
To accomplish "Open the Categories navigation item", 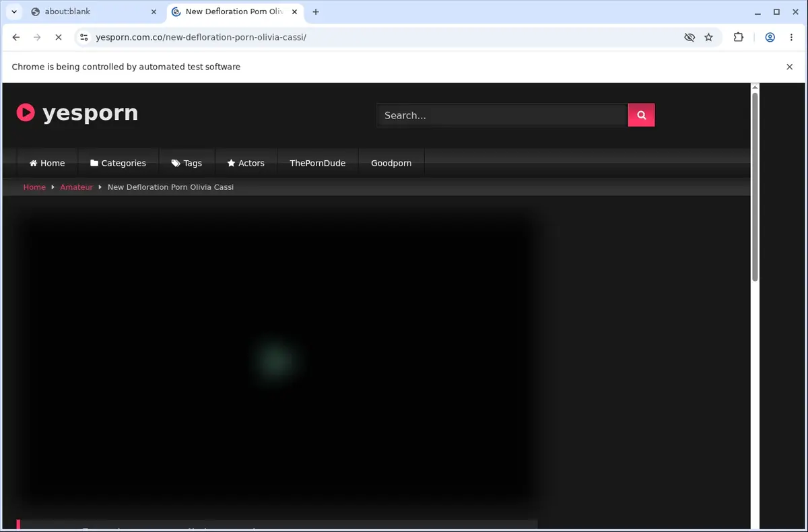I will pos(118,163).
